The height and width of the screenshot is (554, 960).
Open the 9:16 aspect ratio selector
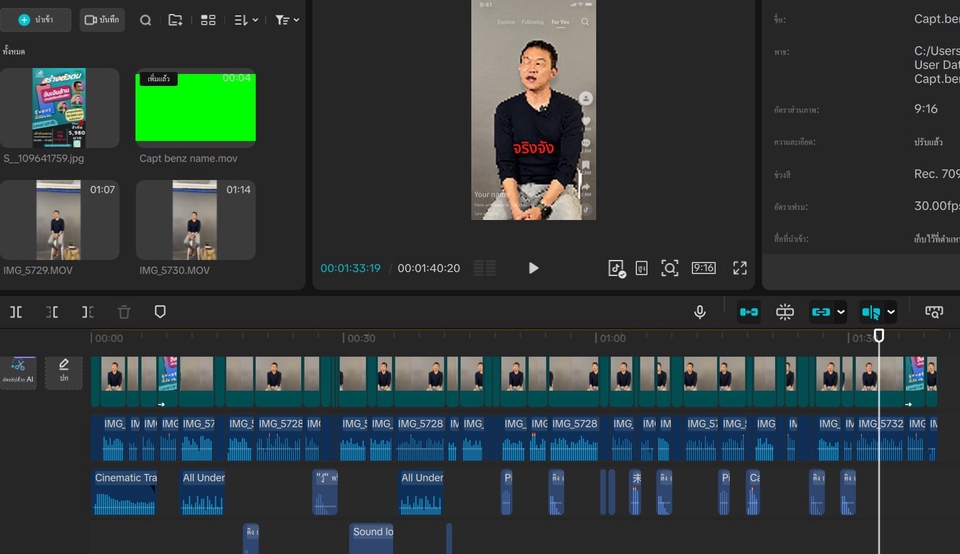[703, 268]
